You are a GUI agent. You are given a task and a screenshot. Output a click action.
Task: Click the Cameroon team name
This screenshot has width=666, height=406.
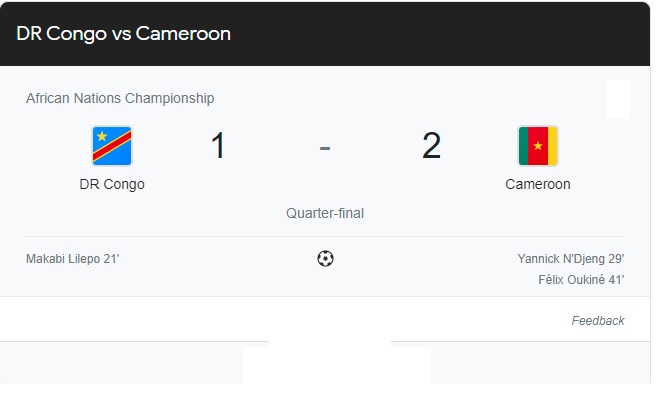pyautogui.click(x=537, y=185)
